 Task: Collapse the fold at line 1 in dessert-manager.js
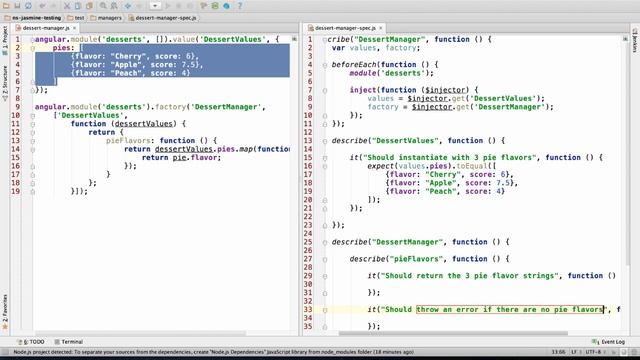[32, 40]
